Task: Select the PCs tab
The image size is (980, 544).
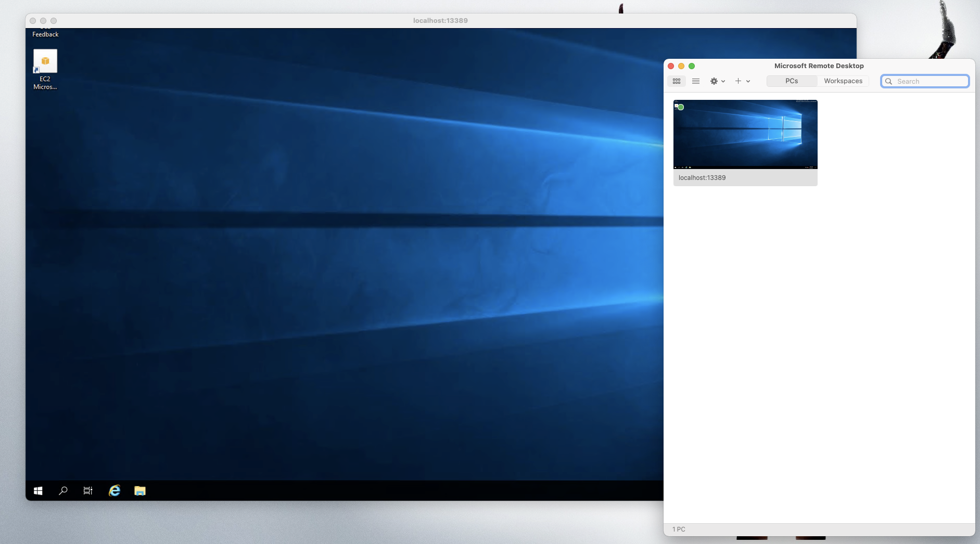Action: click(792, 81)
